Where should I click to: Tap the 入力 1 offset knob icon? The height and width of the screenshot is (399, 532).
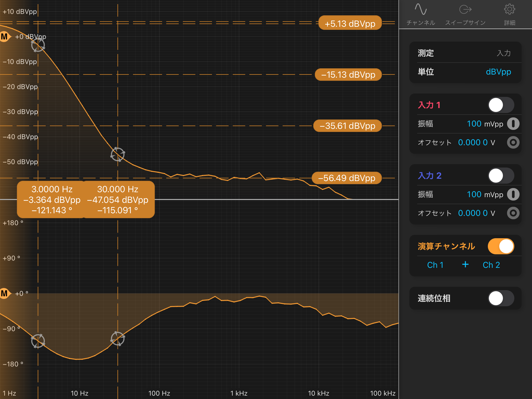point(513,142)
